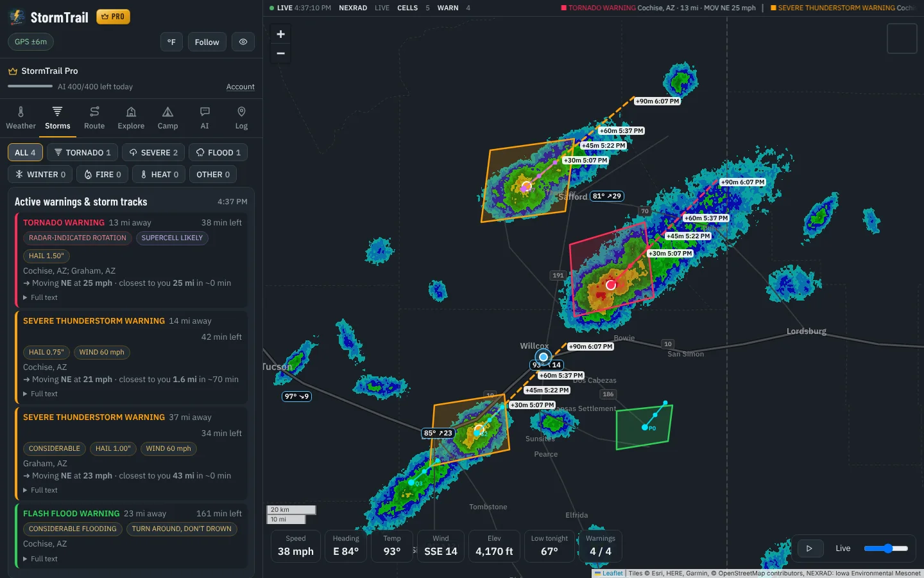
Task: Filter by FLOOD 1 warnings
Action: [219, 152]
